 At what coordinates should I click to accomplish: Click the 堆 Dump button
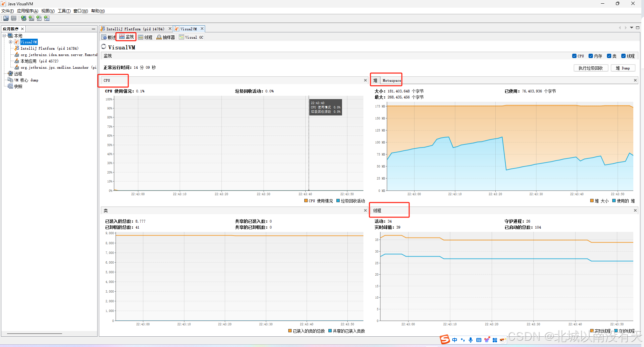coord(623,68)
